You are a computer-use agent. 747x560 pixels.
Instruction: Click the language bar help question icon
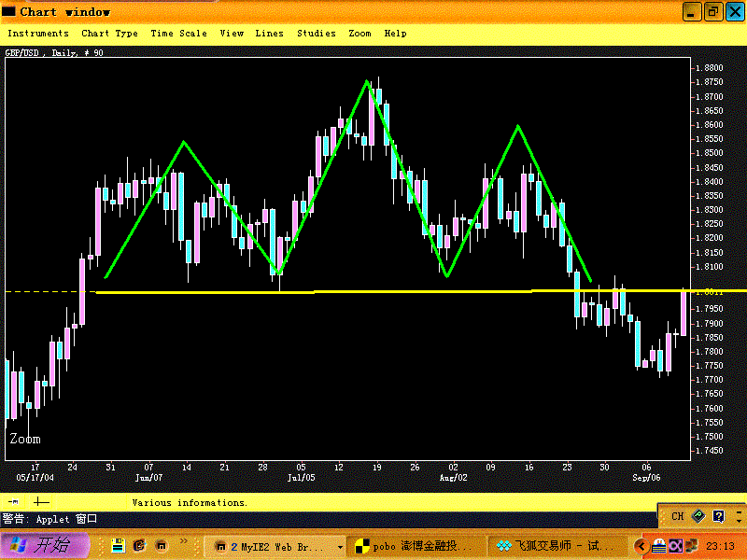(718, 516)
